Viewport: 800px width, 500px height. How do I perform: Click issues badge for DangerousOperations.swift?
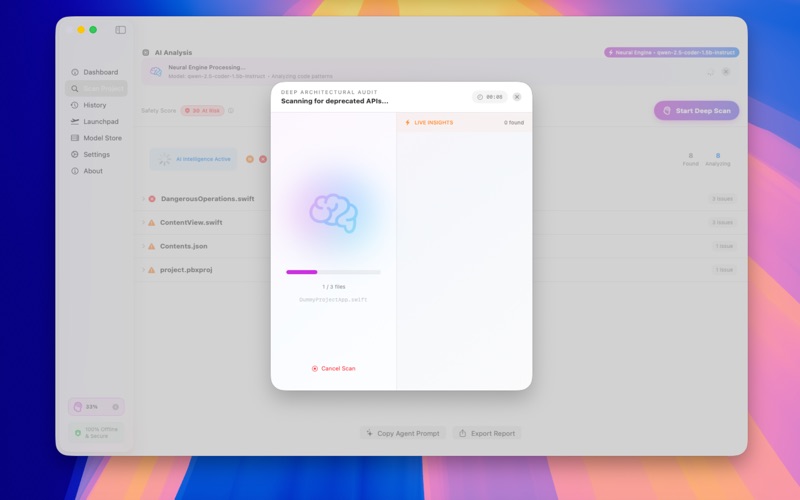click(x=722, y=199)
